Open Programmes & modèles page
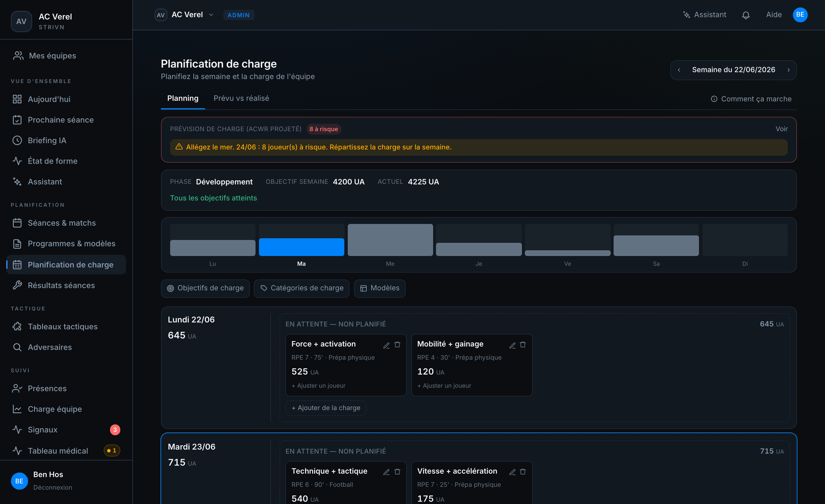The width and height of the screenshot is (825, 504). (66, 244)
